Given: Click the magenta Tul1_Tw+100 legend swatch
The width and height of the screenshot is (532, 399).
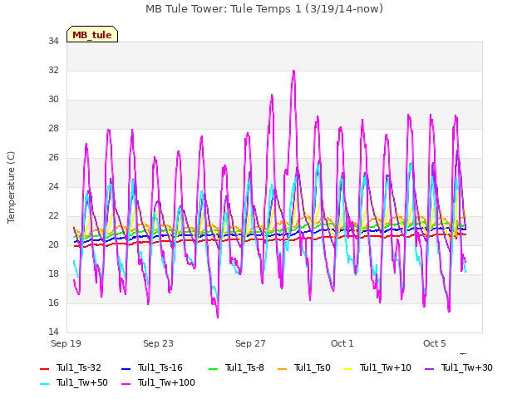Looking at the screenshot, I should [126, 383].
